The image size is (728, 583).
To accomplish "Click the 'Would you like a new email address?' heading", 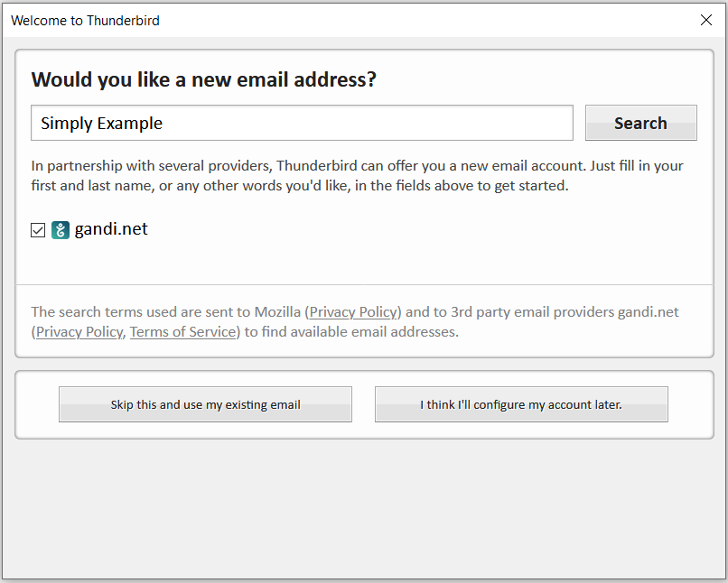I will pos(203,80).
